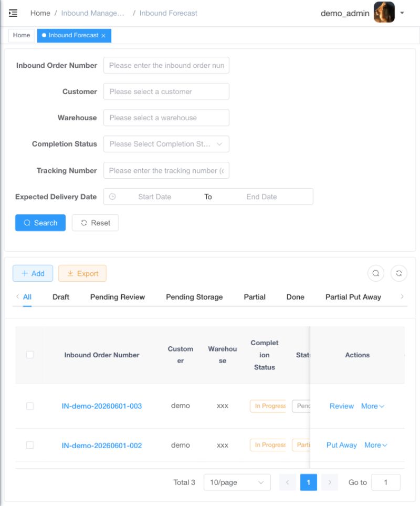Switch to the Home tab
The height and width of the screenshot is (506, 420).
pos(22,35)
